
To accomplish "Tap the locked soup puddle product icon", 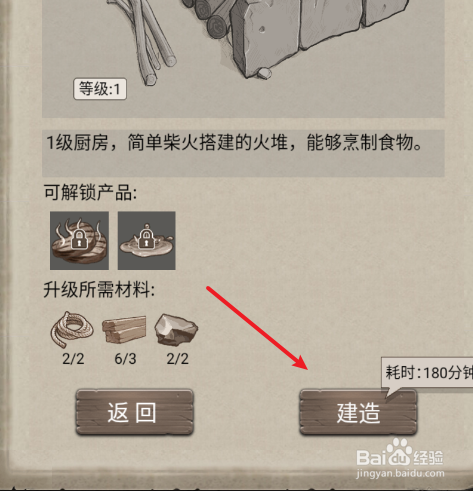I will tap(147, 240).
